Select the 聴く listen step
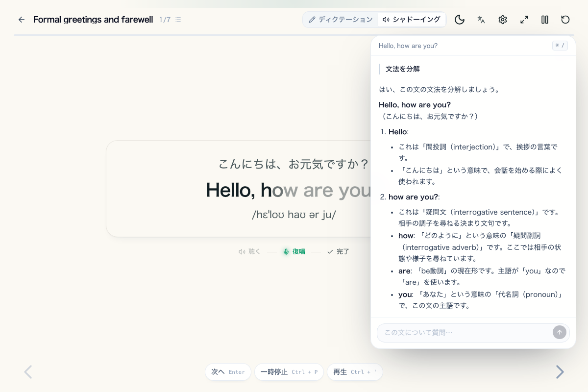This screenshot has height=392, width=588. click(x=250, y=251)
